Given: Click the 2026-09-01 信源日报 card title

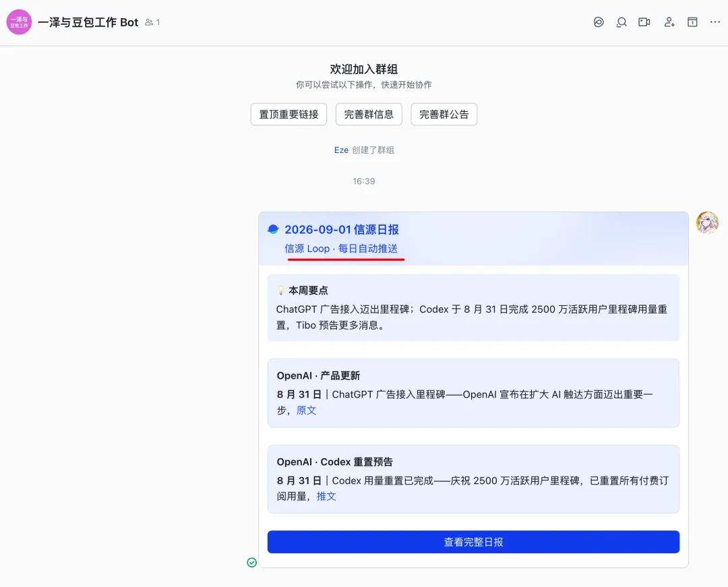Looking at the screenshot, I should [x=342, y=229].
